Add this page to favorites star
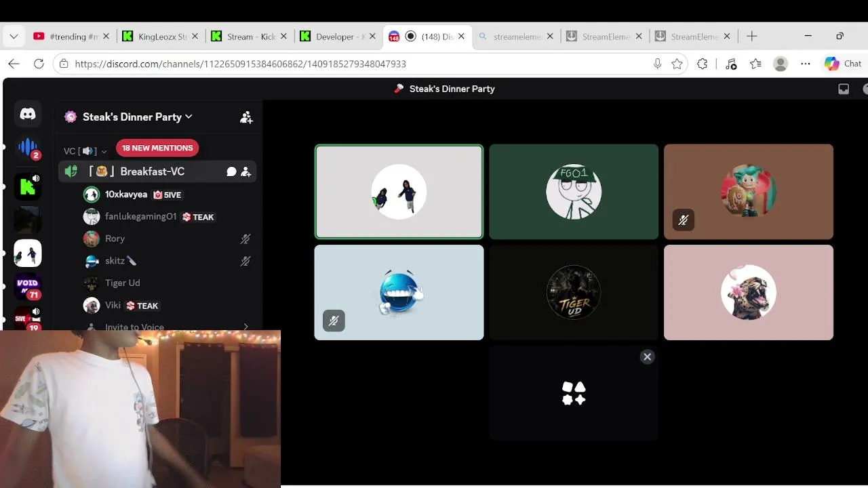Viewport: 868px width, 488px height. click(x=677, y=64)
